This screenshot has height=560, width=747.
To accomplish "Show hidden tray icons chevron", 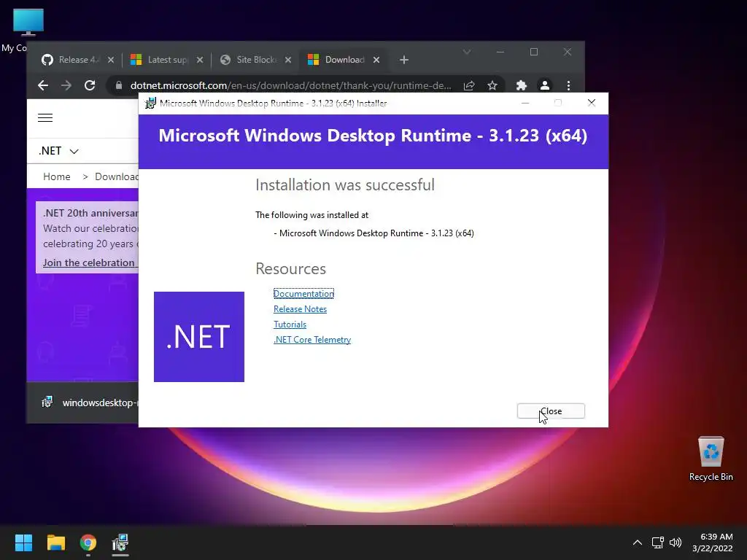I will tap(638, 542).
